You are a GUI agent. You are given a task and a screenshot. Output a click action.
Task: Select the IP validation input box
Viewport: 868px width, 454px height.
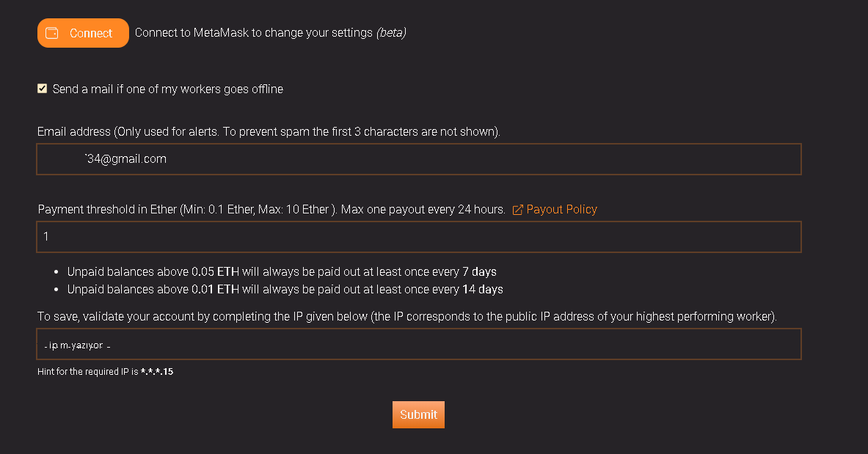[x=418, y=344]
